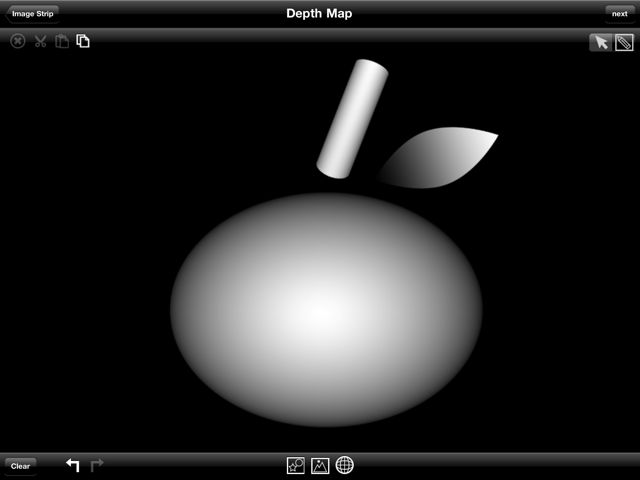Click the copy icon
Viewport: 640px width, 480px height.
[83, 41]
